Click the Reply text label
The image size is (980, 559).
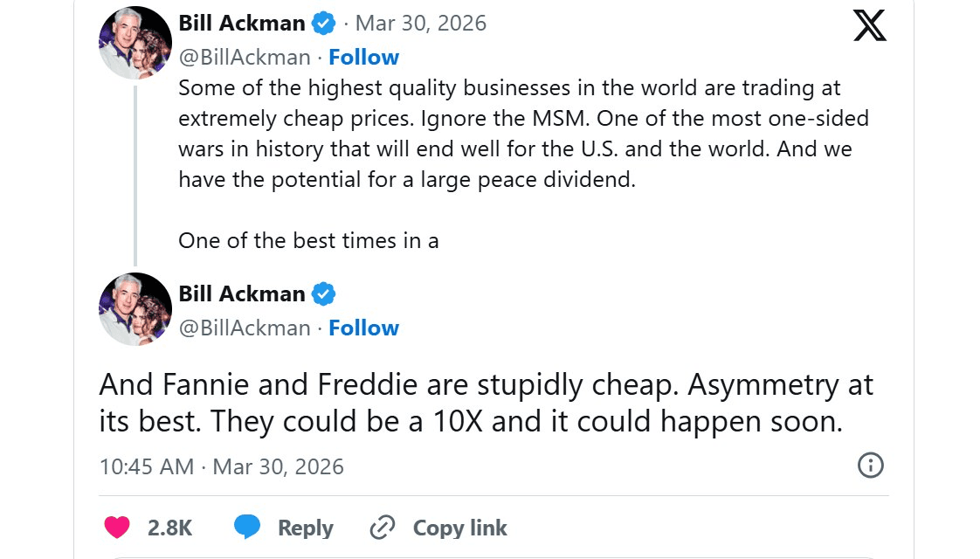click(x=304, y=528)
